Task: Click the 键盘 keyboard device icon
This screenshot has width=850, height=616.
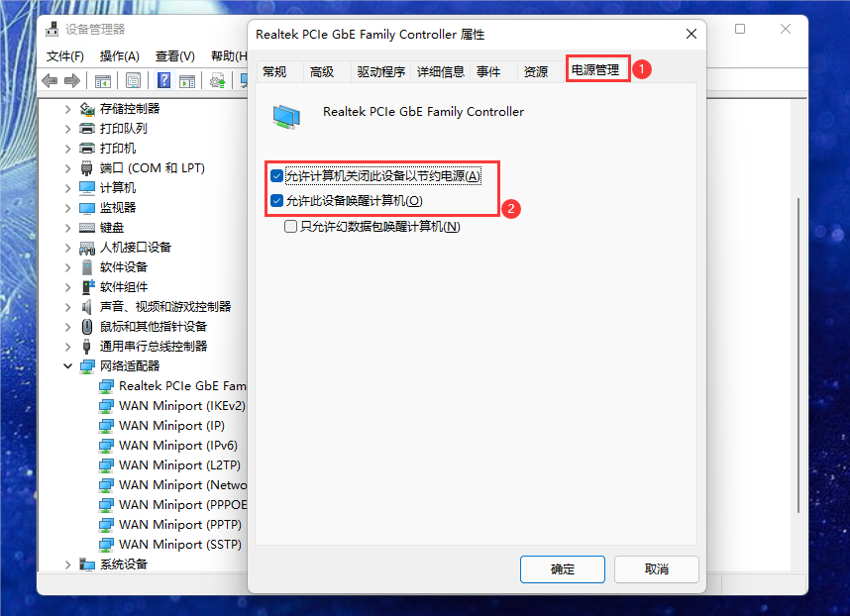Action: pyautogui.click(x=87, y=228)
